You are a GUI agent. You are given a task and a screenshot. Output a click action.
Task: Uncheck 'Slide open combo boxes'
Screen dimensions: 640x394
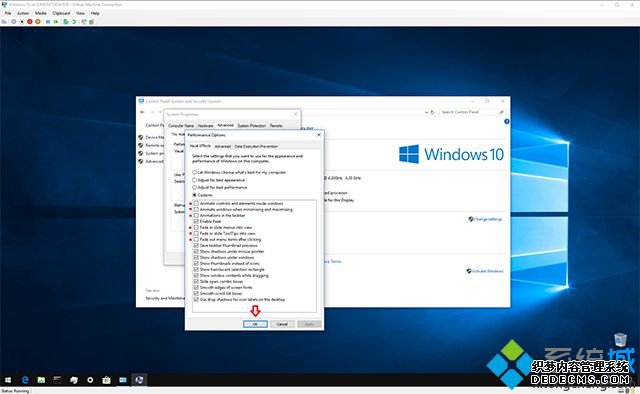tap(196, 281)
